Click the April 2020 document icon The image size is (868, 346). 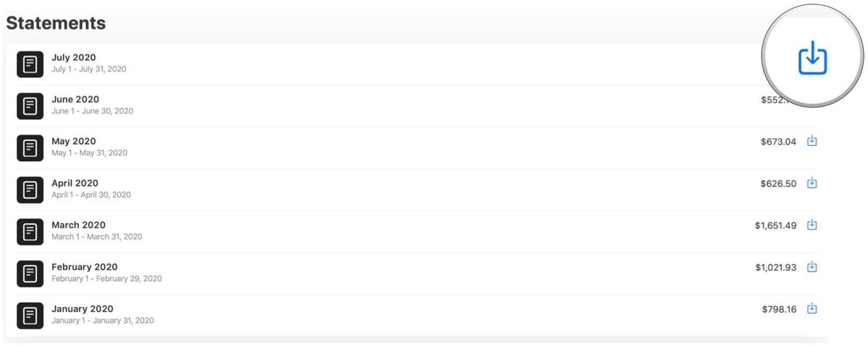coord(30,190)
